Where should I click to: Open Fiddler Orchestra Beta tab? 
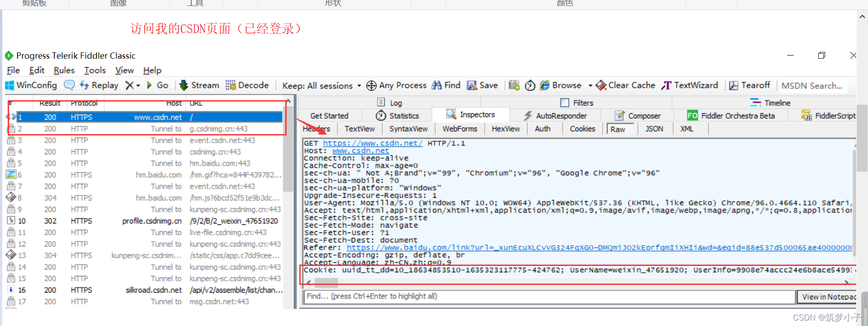[731, 116]
